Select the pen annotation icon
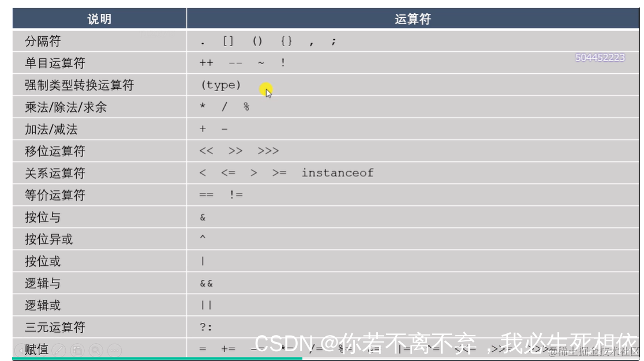 58,349
